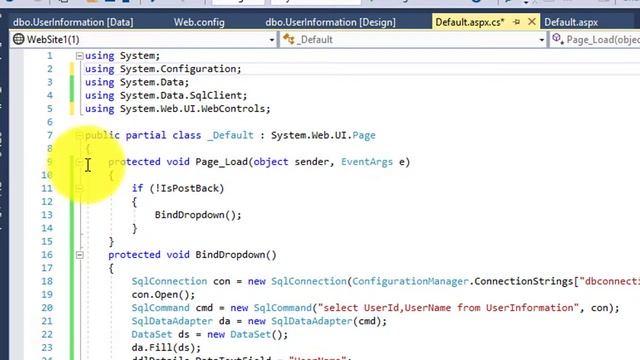Click 'con.Open();' on line 19
640x360 pixels.
coord(163,294)
